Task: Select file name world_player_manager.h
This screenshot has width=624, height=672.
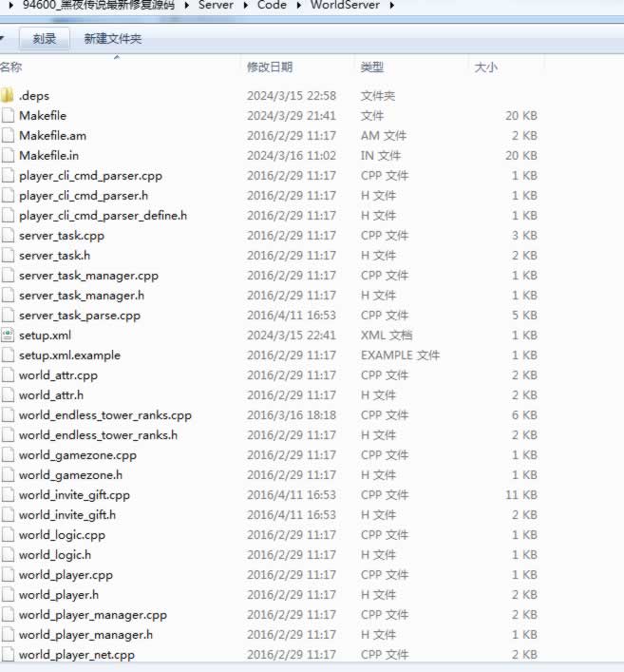Action: point(85,635)
